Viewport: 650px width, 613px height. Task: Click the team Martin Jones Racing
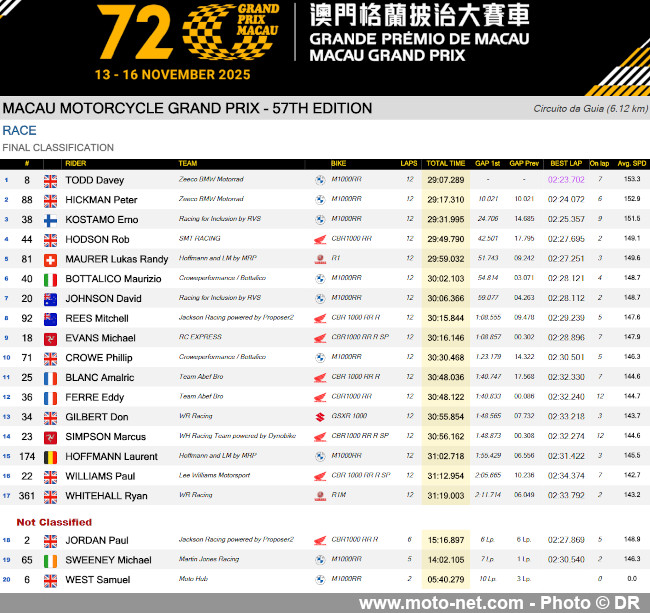click(209, 559)
